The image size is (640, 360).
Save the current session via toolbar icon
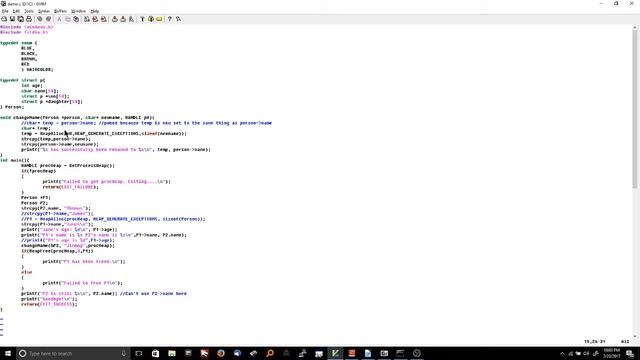pyautogui.click(x=123, y=19)
